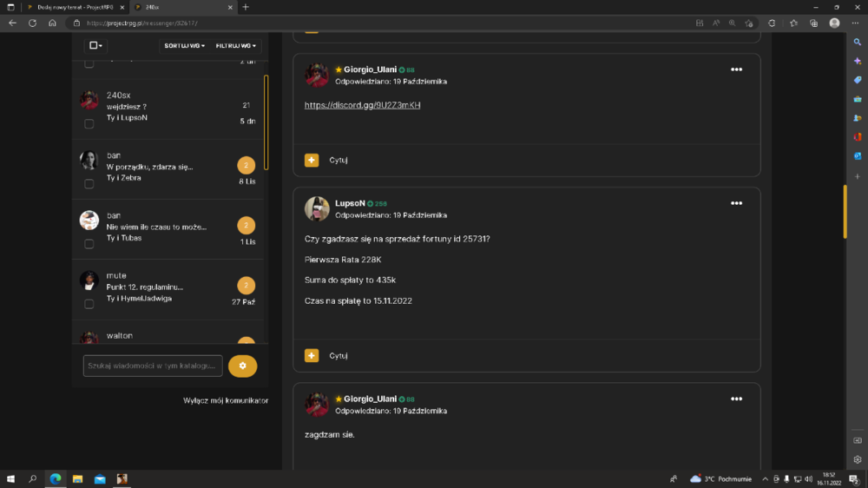Go to browser home page icon
This screenshot has height=488, width=868.
pyautogui.click(x=52, y=23)
